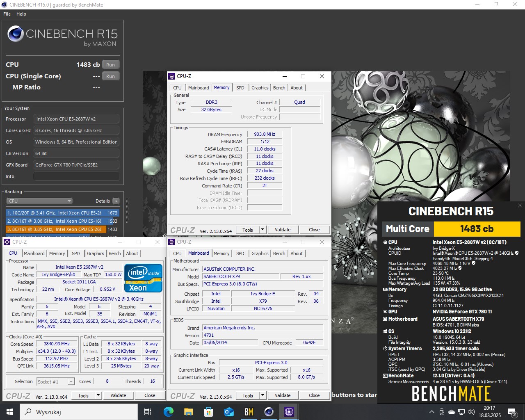Click Tools button in CPU-Z processor window
The width and height of the screenshot is (525, 420).
pos(83,395)
